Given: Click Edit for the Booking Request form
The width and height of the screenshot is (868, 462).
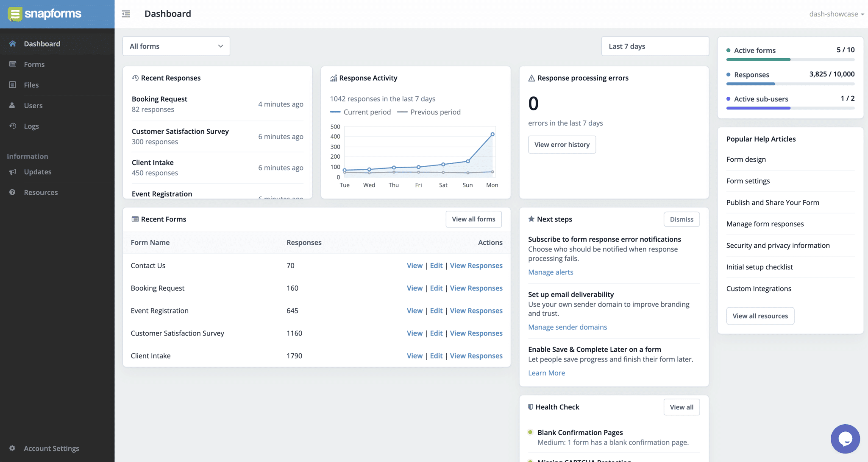Looking at the screenshot, I should click(436, 288).
